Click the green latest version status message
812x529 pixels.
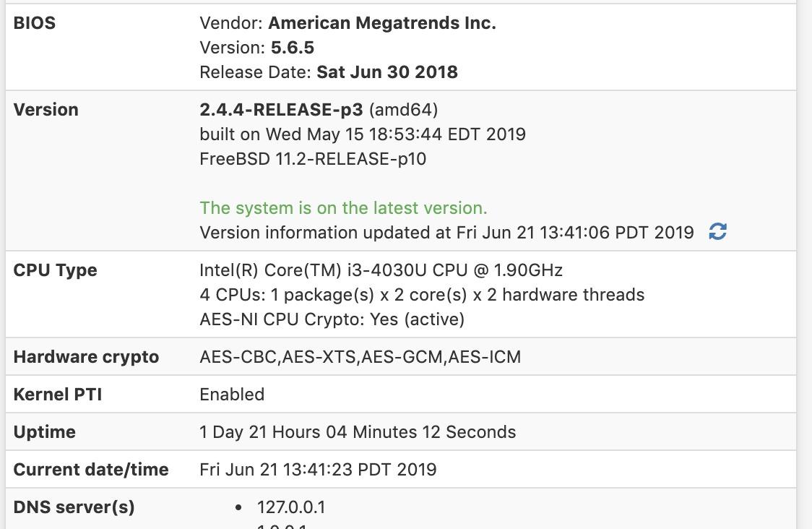pyautogui.click(x=343, y=208)
